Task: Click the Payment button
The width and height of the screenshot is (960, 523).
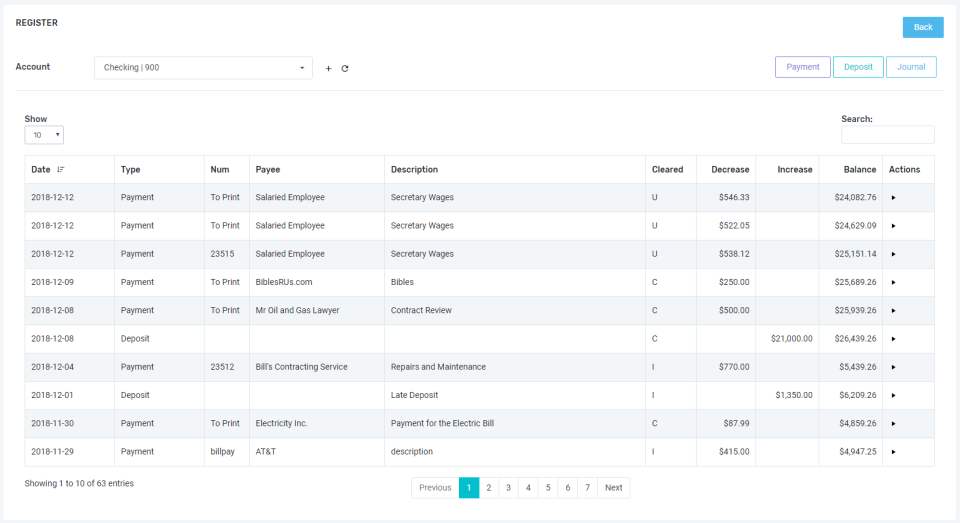Action: tap(803, 67)
